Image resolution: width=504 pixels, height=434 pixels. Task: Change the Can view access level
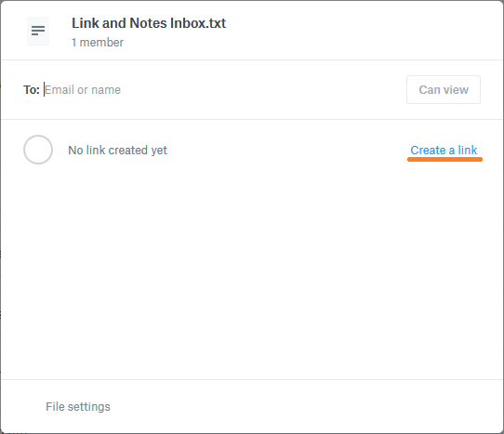[x=444, y=89]
